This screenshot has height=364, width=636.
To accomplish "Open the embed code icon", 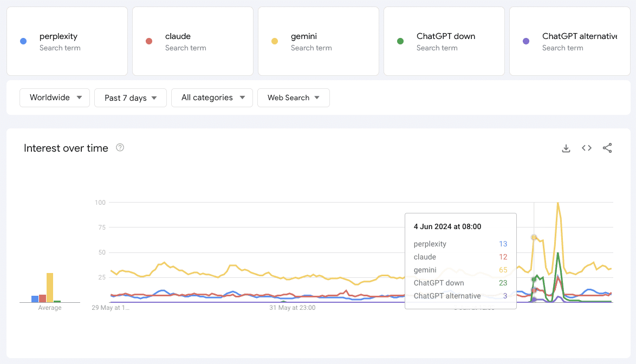I will point(587,148).
